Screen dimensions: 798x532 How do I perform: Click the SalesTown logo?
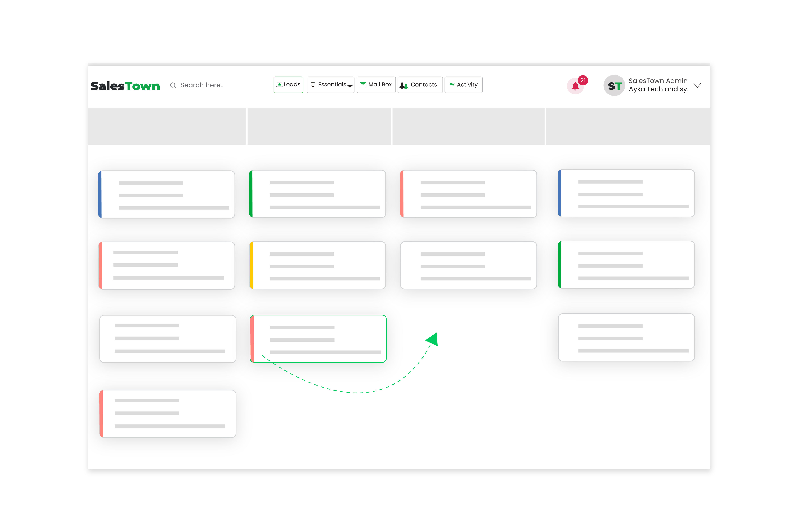[x=125, y=86]
